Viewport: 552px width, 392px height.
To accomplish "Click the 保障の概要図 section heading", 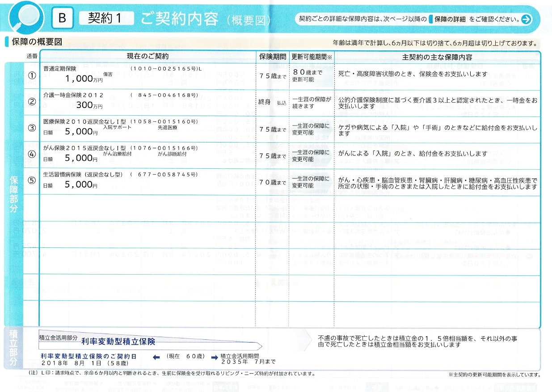I will pos(36,42).
